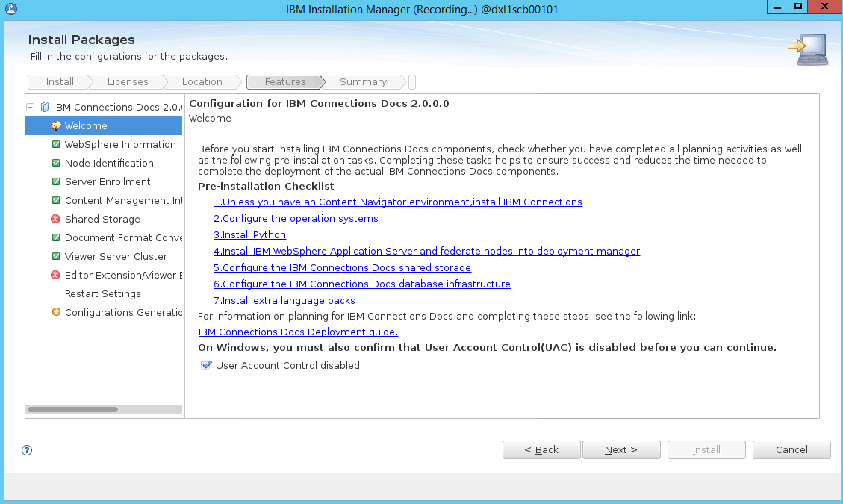This screenshot has width=843, height=504.
Task: Open the Install Python link
Action: (250, 235)
